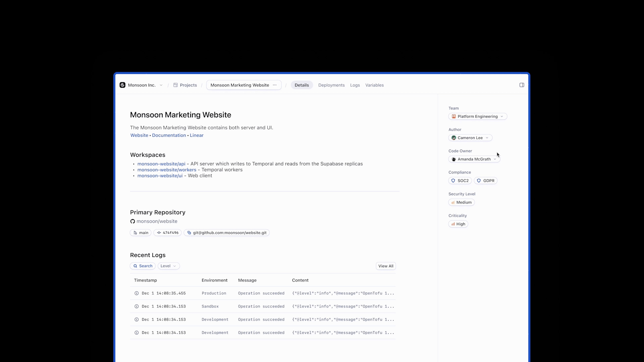Open the monsoon-website/workers workspace link

pyautogui.click(x=167, y=170)
